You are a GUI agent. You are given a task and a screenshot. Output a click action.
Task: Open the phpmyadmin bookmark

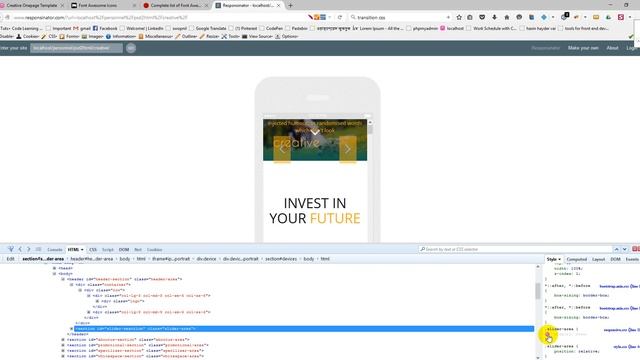[x=422, y=29]
